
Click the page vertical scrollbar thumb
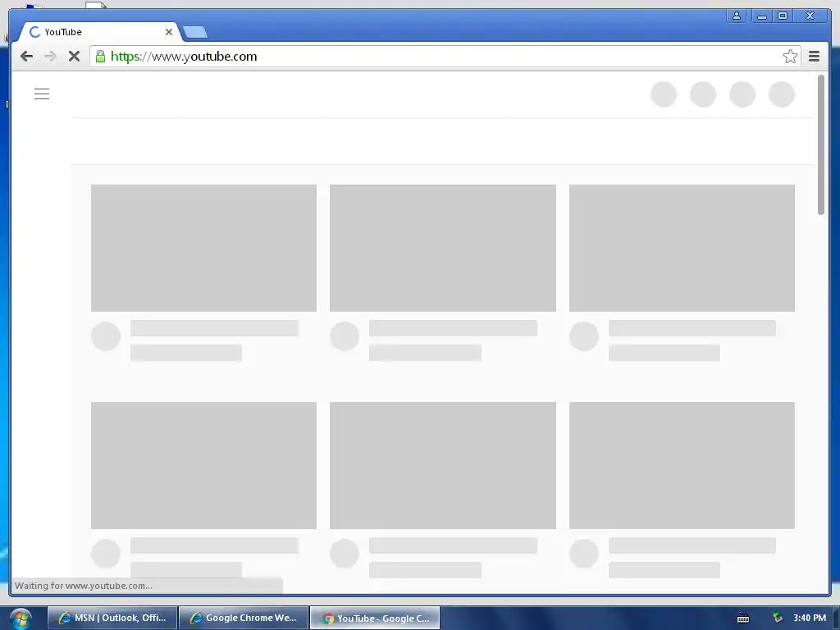click(x=820, y=144)
